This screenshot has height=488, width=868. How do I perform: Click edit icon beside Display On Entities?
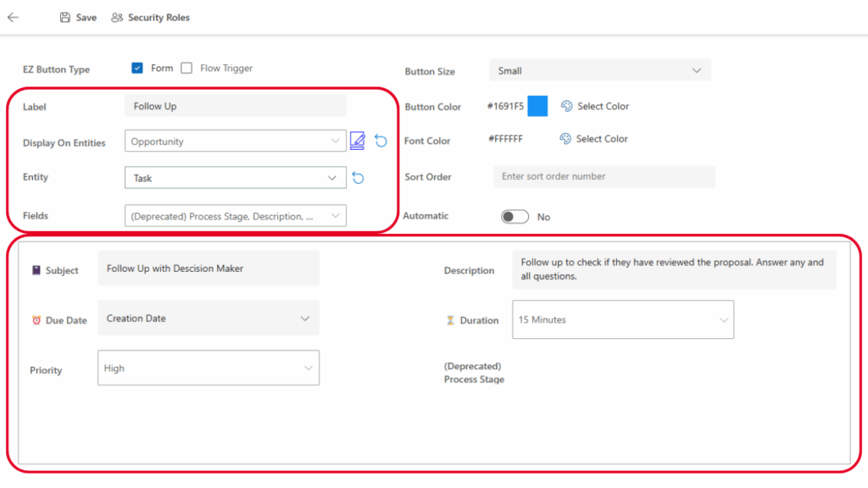[358, 141]
